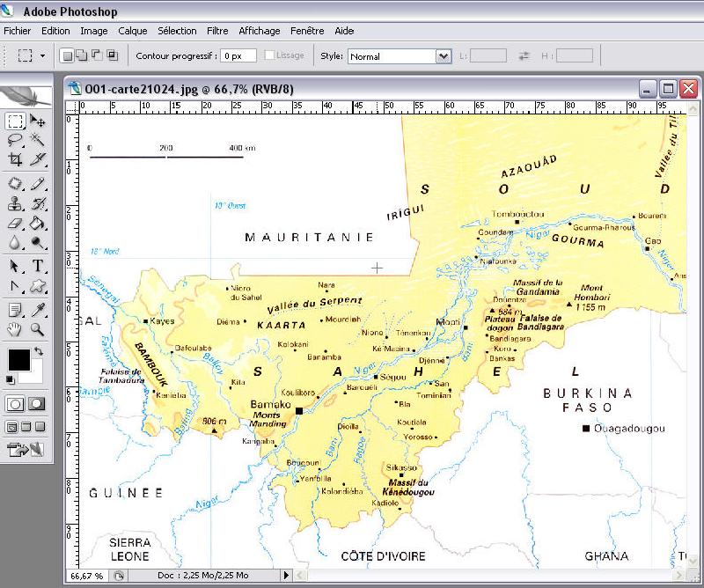Screen dimensions: 704x588
Task: Open the Affichage menu
Action: click(259, 31)
